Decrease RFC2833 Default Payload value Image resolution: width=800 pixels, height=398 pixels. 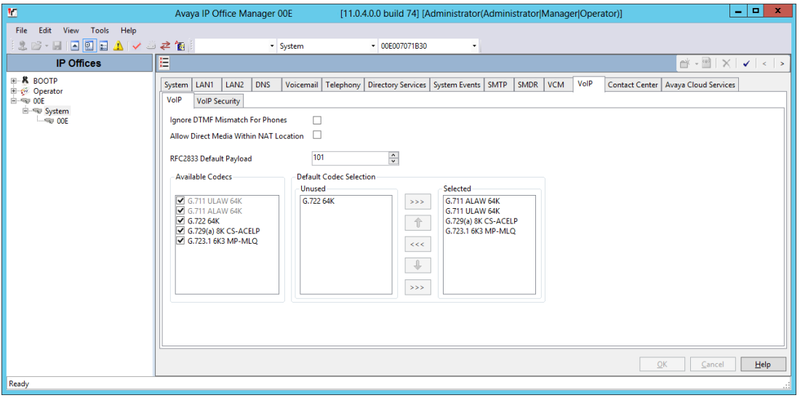point(393,161)
